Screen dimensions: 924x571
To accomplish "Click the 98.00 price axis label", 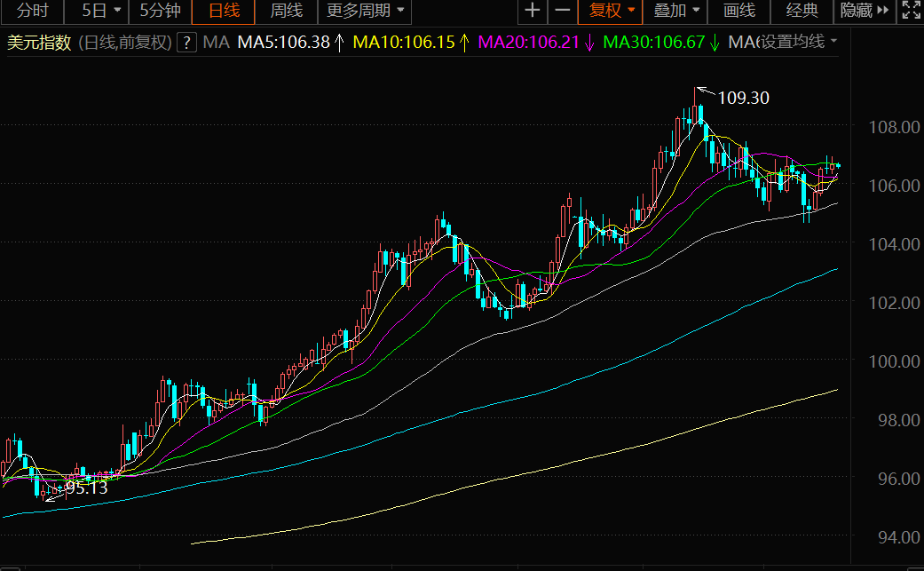I will tap(898, 420).
